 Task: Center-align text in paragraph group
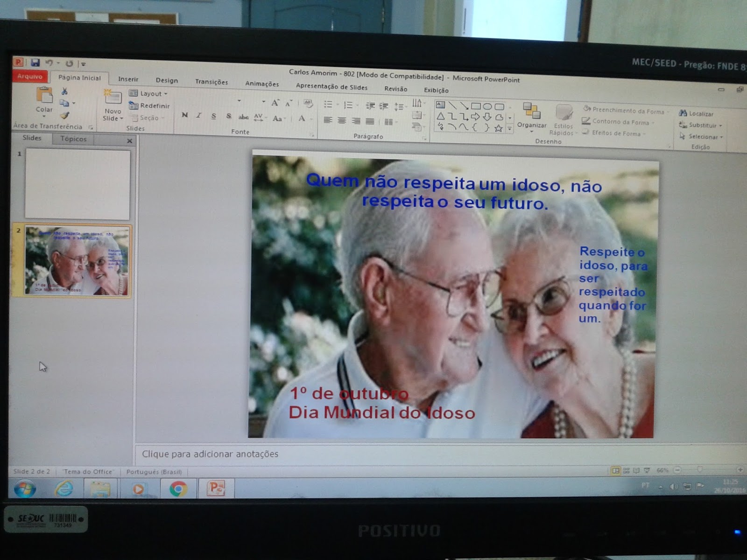pyautogui.click(x=342, y=120)
